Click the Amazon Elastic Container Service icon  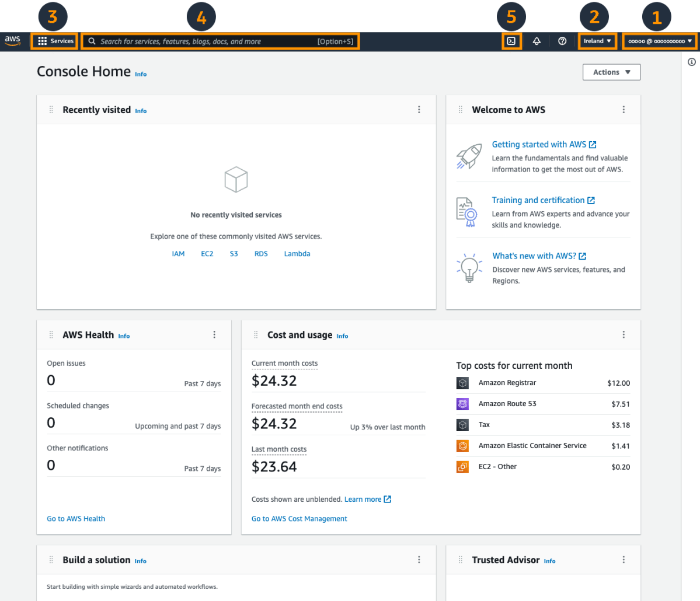point(462,445)
